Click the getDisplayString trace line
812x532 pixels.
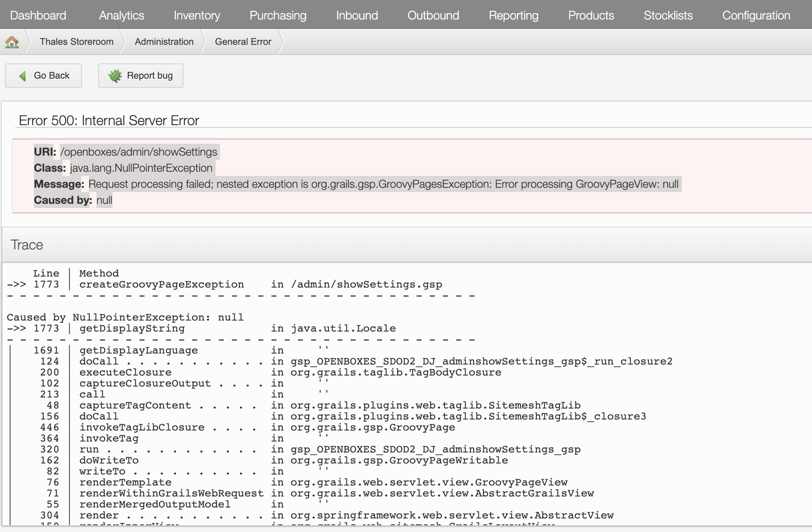tap(201, 328)
